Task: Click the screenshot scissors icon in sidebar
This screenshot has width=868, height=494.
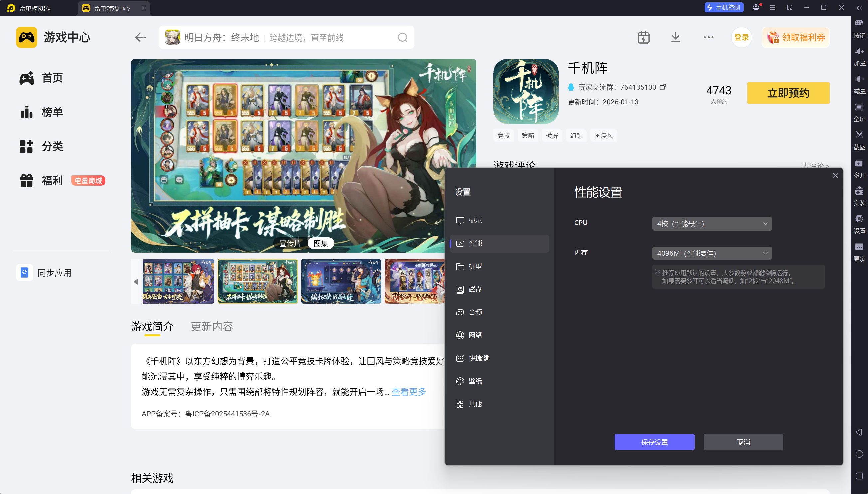Action: click(859, 135)
